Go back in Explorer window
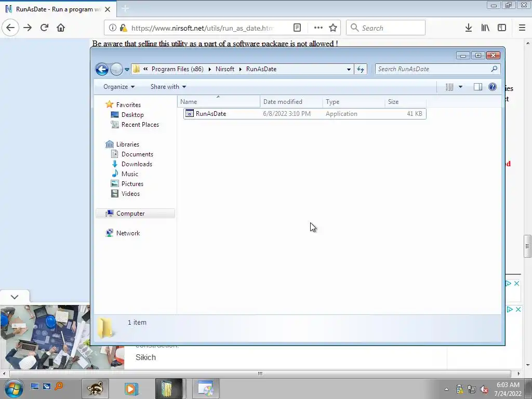 pos(102,69)
